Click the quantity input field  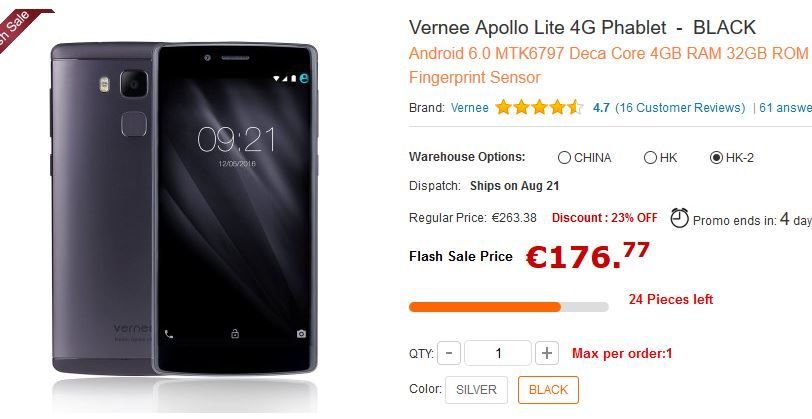498,353
